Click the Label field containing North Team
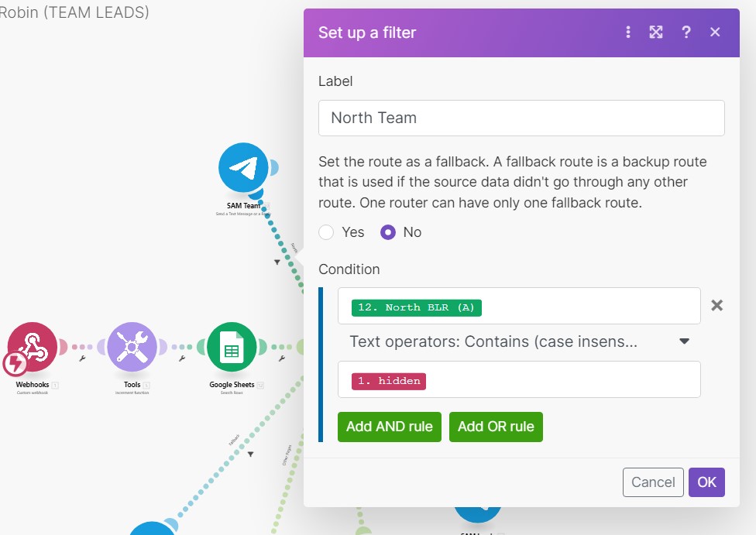This screenshot has width=756, height=535. [521, 118]
